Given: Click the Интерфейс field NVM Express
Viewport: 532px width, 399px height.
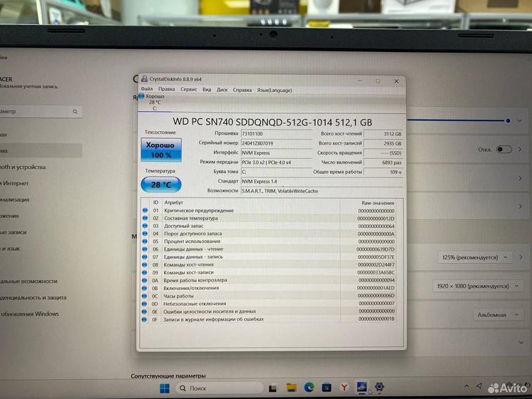Looking at the screenshot, I should (276, 153).
